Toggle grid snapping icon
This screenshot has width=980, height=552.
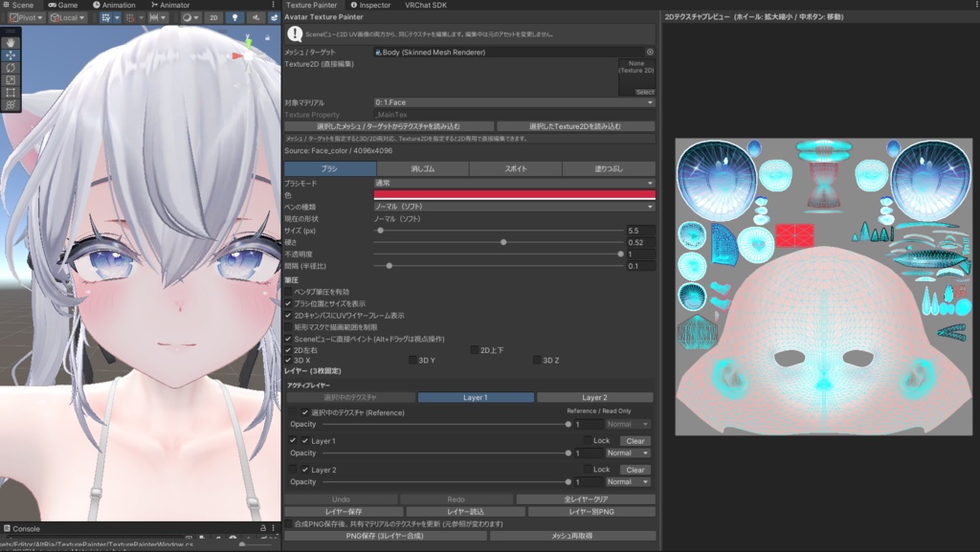click(130, 17)
